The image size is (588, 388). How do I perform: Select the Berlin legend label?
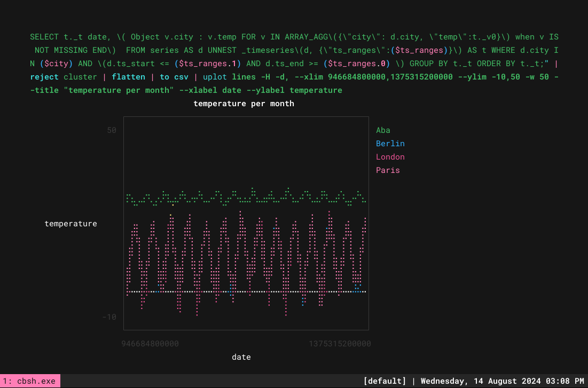coord(390,144)
